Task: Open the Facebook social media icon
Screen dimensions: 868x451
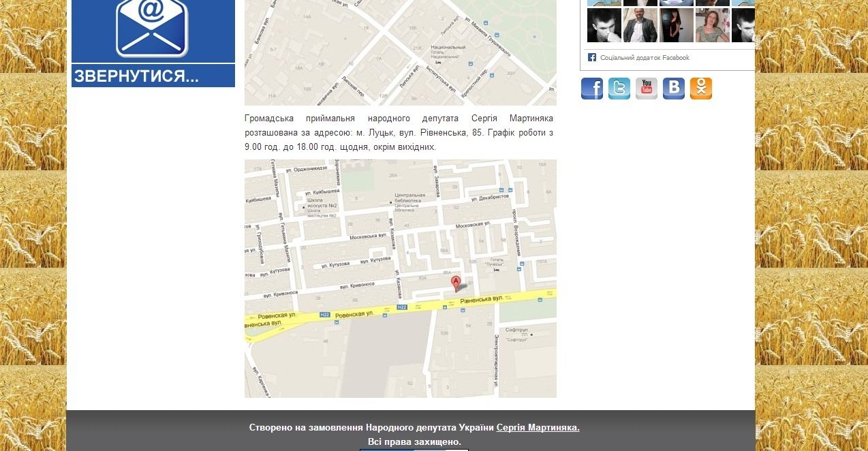Action: [592, 89]
